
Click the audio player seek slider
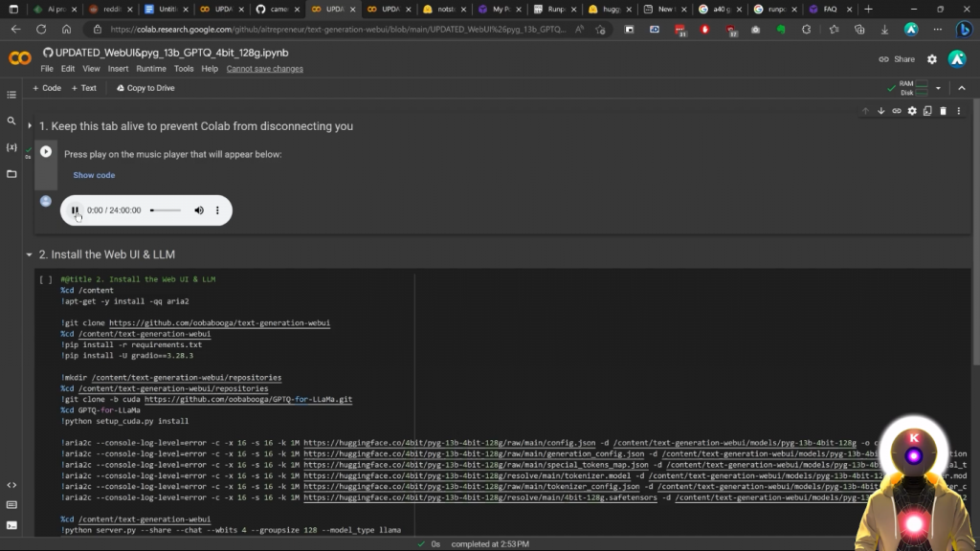(x=165, y=210)
